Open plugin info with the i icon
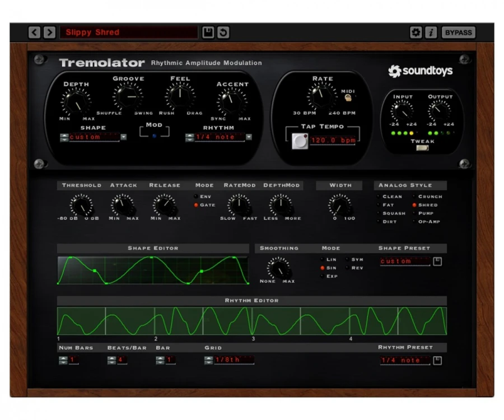The height and width of the screenshot is (420, 504). (x=431, y=32)
